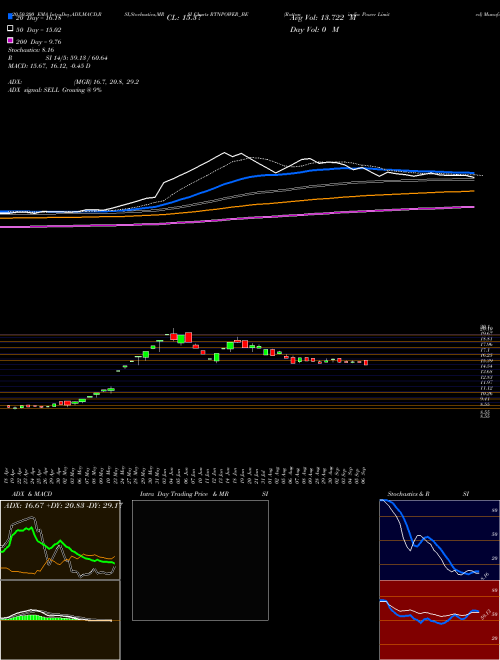Select the '20 Day - 16.18' legend text

pyautogui.click(x=38, y=19)
